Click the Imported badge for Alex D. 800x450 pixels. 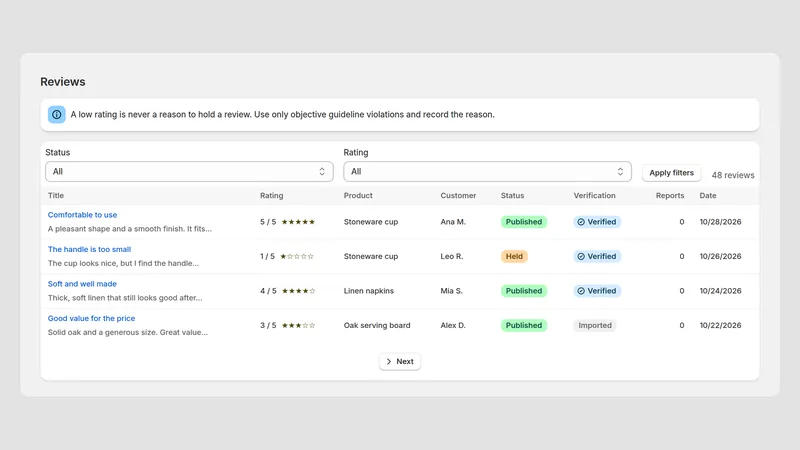[x=595, y=325]
